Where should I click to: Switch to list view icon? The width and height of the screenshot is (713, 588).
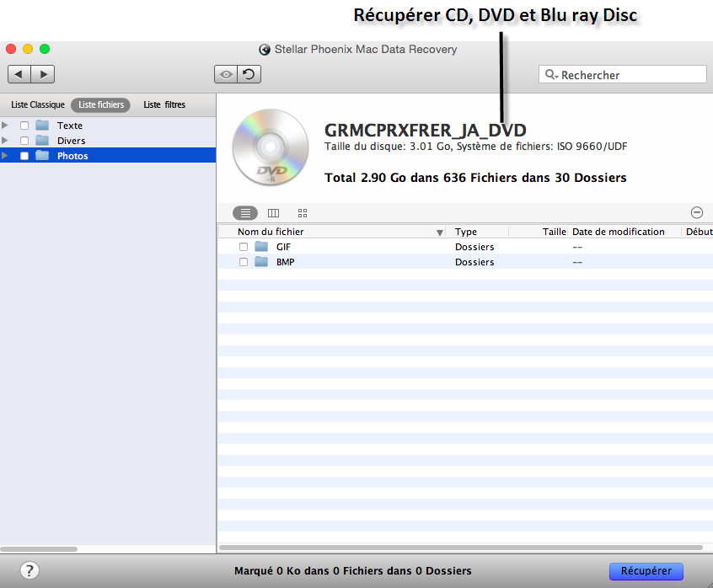(245, 212)
